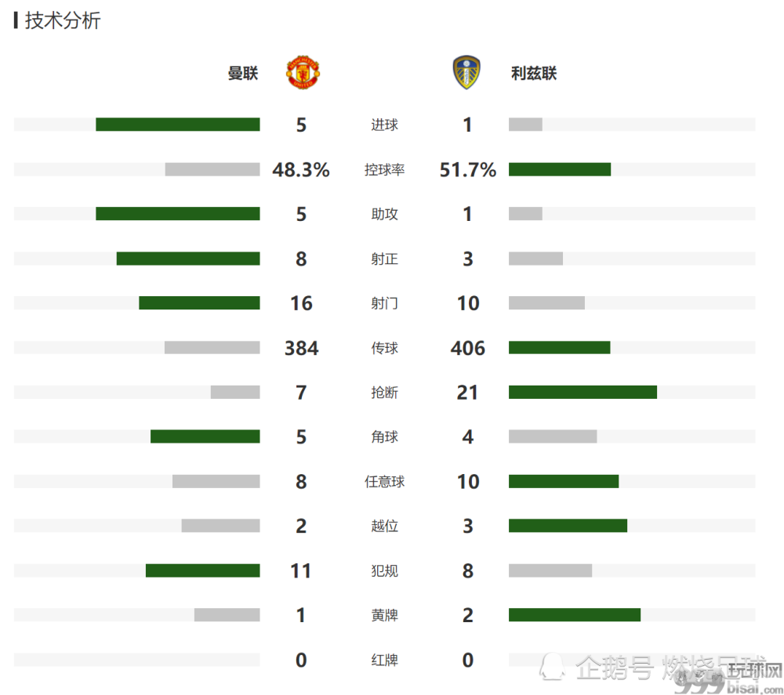Image resolution: width=784 pixels, height=695 pixels.
Task: Click the 技术分析 section heading
Action: tap(63, 20)
